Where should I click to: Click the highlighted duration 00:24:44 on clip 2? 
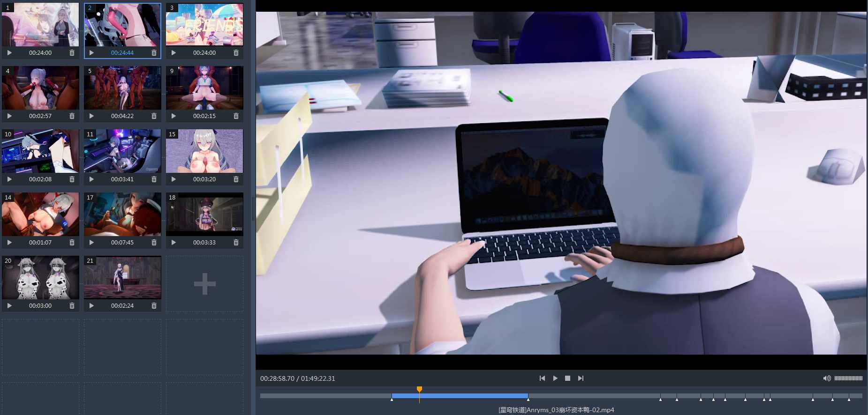(x=122, y=53)
